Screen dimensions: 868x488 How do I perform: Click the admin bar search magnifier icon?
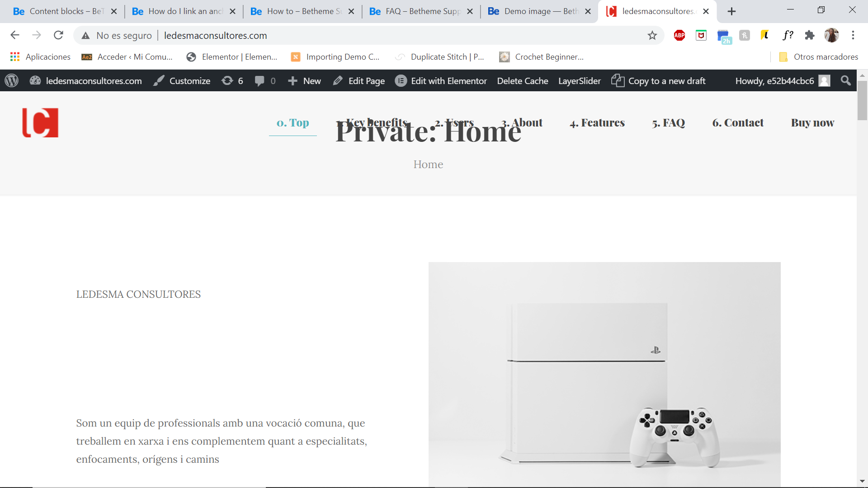tap(845, 80)
